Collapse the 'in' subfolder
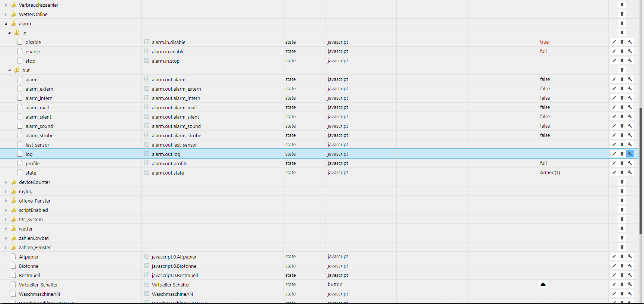 click(9, 33)
